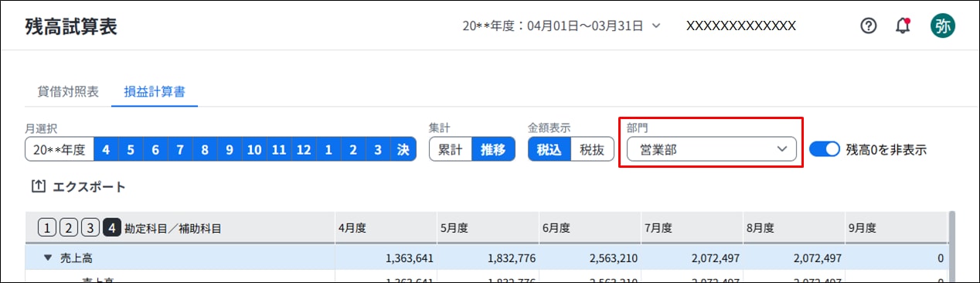
Task: Toggle month 1 in month selector
Action: (328, 149)
